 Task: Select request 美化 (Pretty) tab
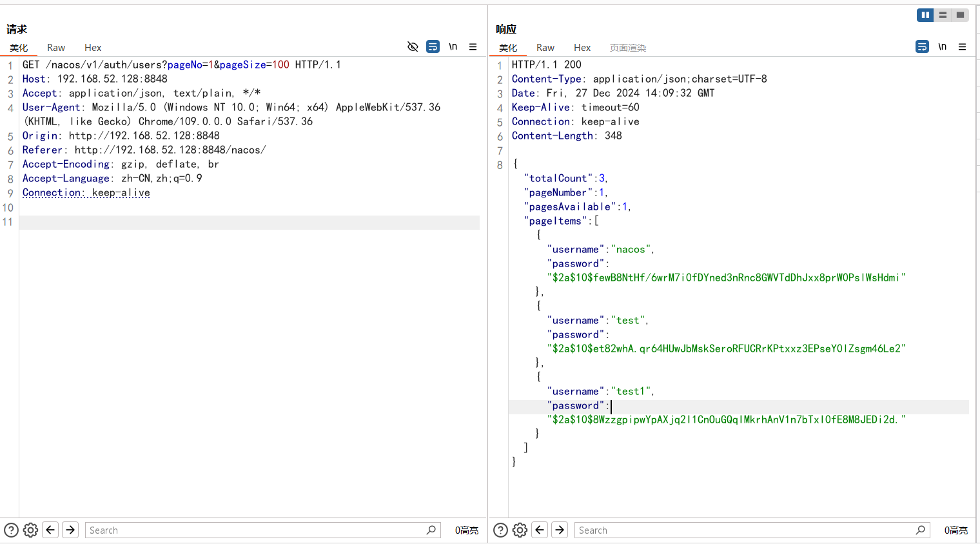pos(19,48)
